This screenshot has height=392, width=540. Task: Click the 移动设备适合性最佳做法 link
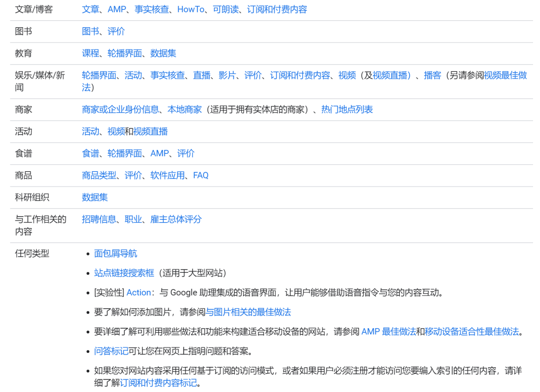[x=472, y=332]
